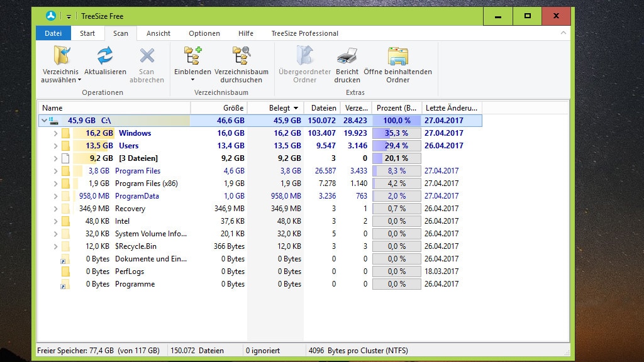Viewport: 644px width, 362px height.
Task: Open the Einblenden dropdown arrow
Action: pos(192,80)
